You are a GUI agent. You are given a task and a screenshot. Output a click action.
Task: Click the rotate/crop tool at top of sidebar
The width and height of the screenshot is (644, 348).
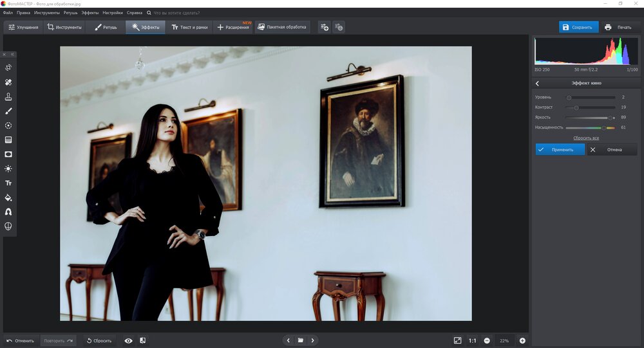(8, 68)
